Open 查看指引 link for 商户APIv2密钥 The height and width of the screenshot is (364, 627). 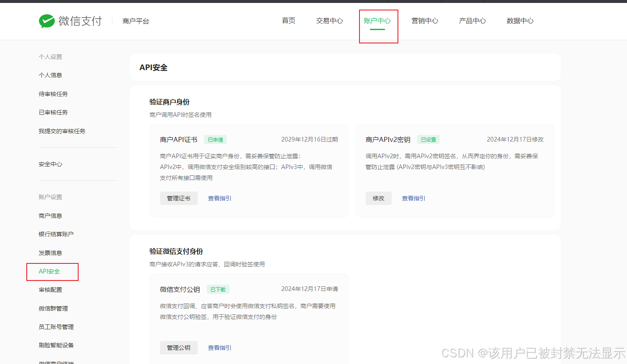(x=414, y=198)
